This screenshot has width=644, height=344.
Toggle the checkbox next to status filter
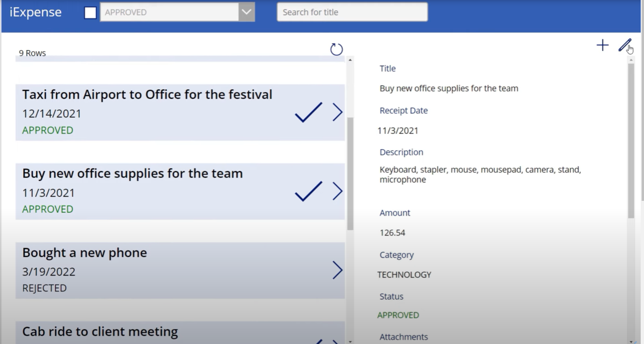90,13
